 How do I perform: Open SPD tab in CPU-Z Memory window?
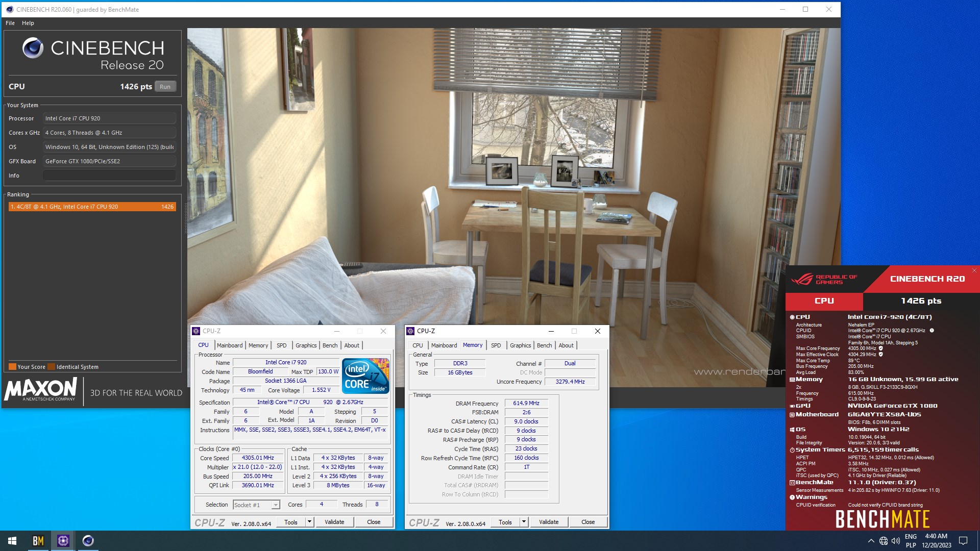click(x=496, y=345)
